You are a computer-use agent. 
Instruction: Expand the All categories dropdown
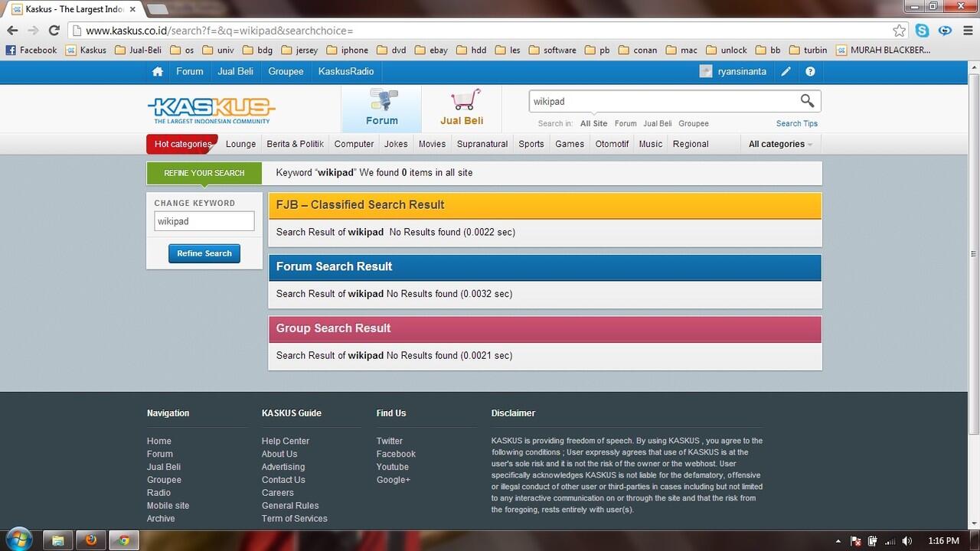coord(780,144)
